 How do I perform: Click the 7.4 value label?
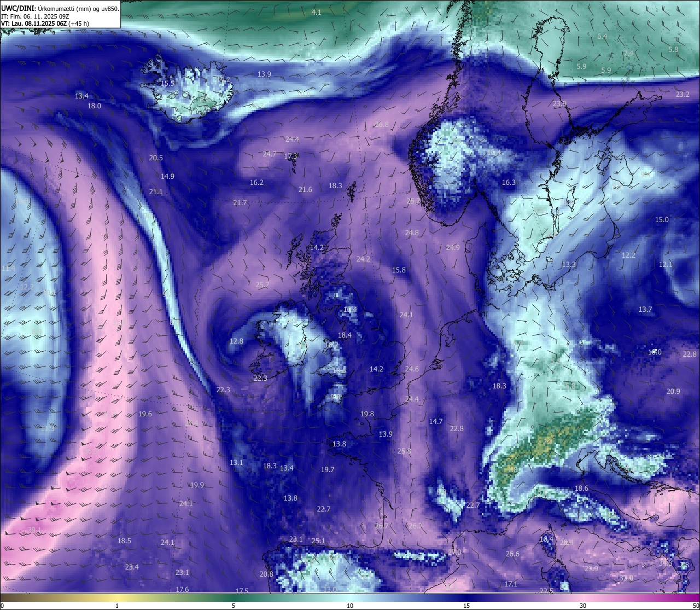[628, 53]
